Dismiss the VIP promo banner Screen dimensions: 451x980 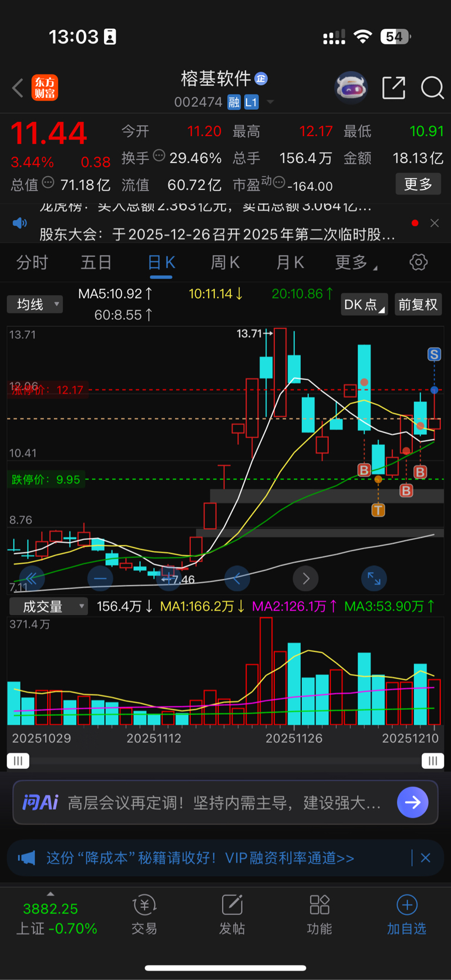click(426, 858)
